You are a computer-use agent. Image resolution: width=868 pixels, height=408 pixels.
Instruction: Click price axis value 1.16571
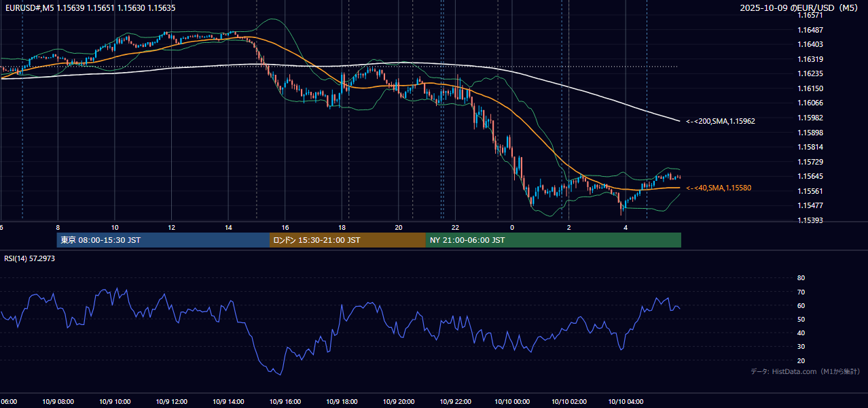pos(810,15)
